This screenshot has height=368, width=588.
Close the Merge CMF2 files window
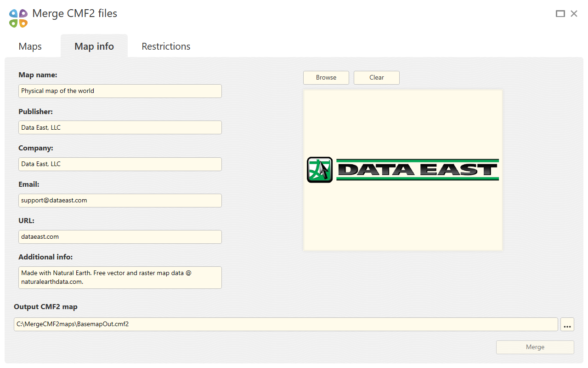coord(574,14)
